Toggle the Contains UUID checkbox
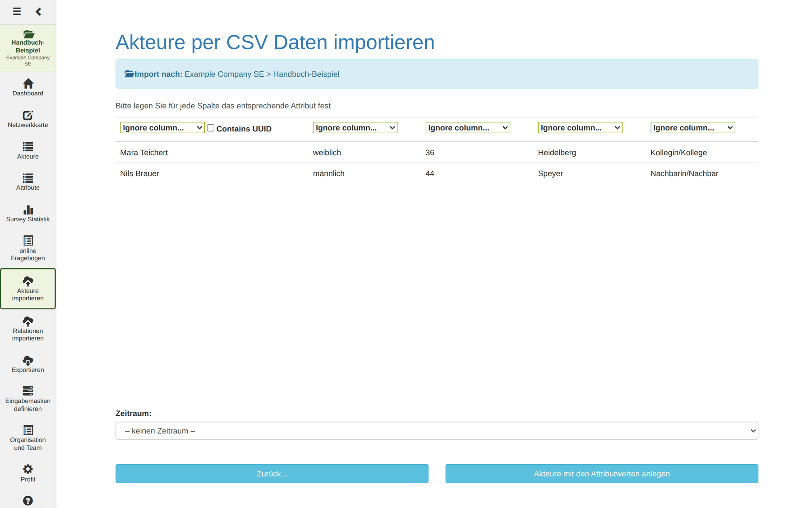 click(x=211, y=128)
